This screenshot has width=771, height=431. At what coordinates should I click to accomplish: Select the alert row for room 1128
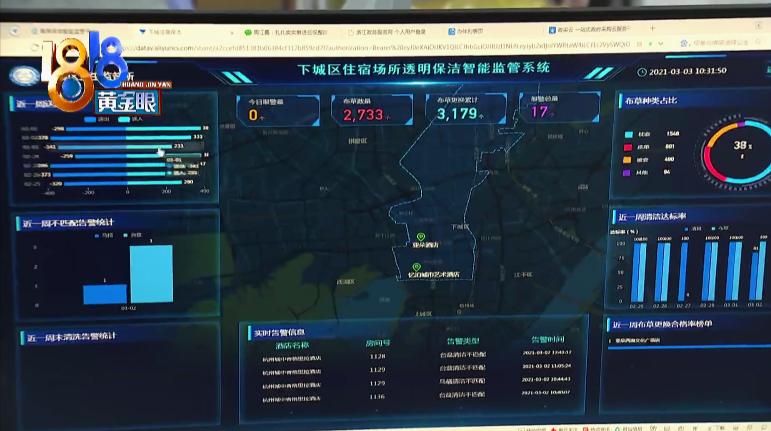tap(415, 356)
